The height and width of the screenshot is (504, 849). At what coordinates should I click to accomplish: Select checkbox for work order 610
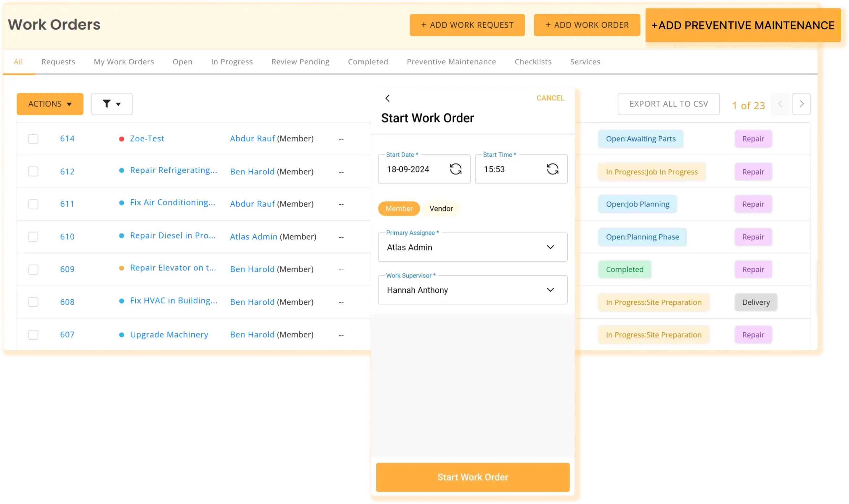(33, 237)
